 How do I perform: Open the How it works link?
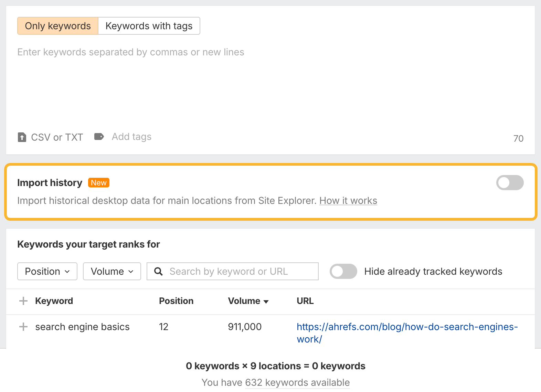tap(348, 201)
